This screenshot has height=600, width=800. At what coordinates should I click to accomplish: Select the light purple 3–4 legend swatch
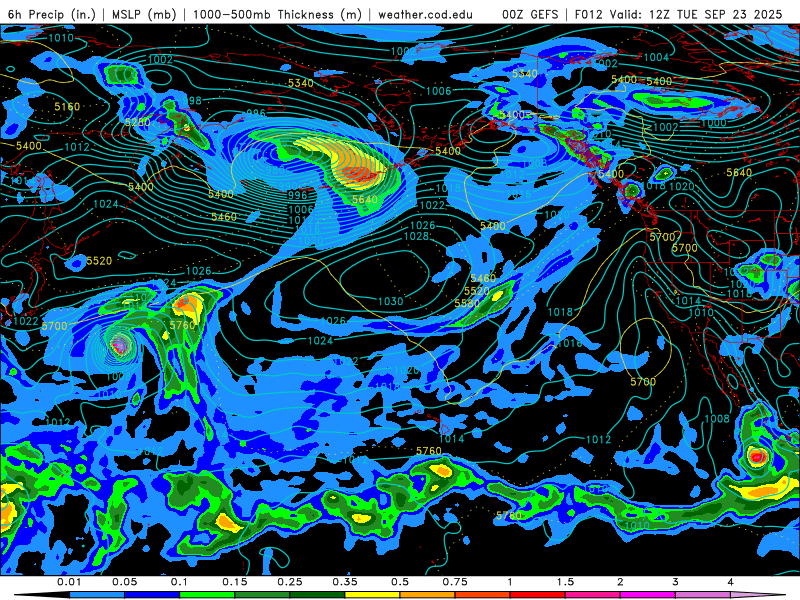(703, 595)
